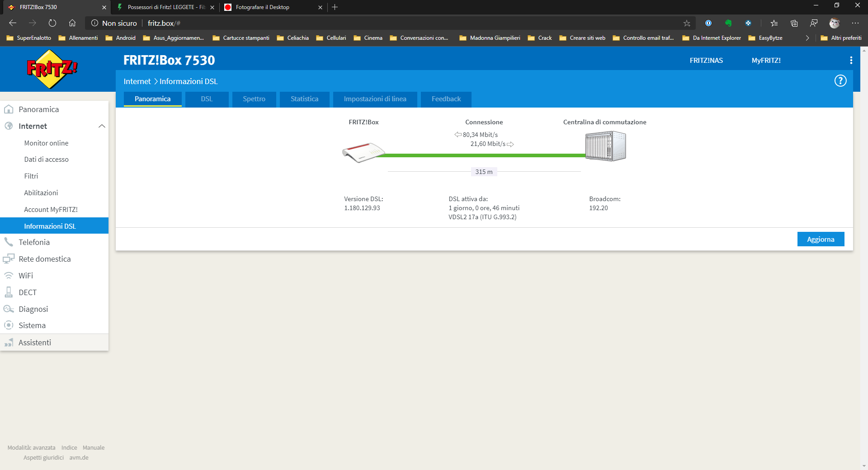Expand the Telefonia sidebar section

(34, 242)
